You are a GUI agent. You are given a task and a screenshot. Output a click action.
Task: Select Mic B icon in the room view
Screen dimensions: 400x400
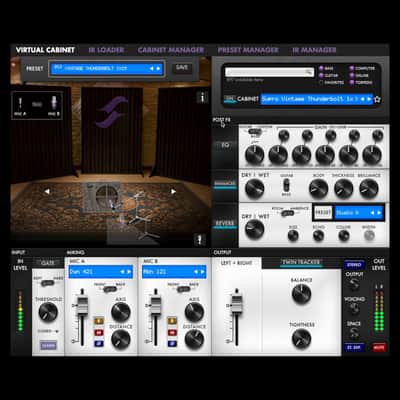[x=53, y=103]
